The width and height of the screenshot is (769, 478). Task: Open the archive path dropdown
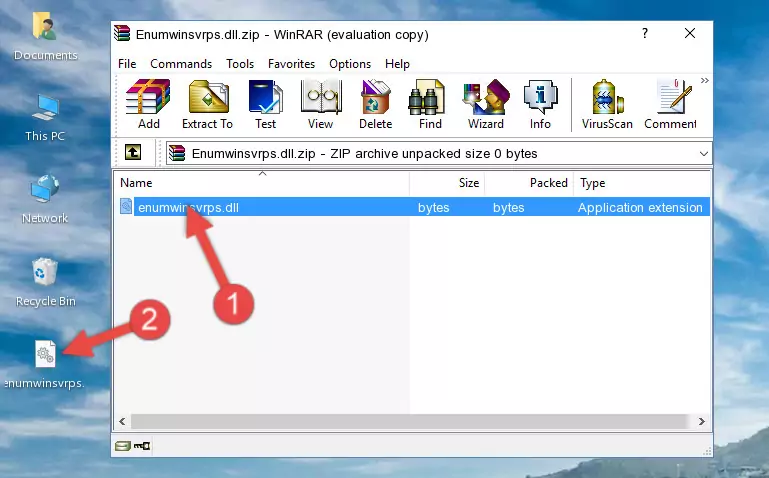tap(703, 154)
